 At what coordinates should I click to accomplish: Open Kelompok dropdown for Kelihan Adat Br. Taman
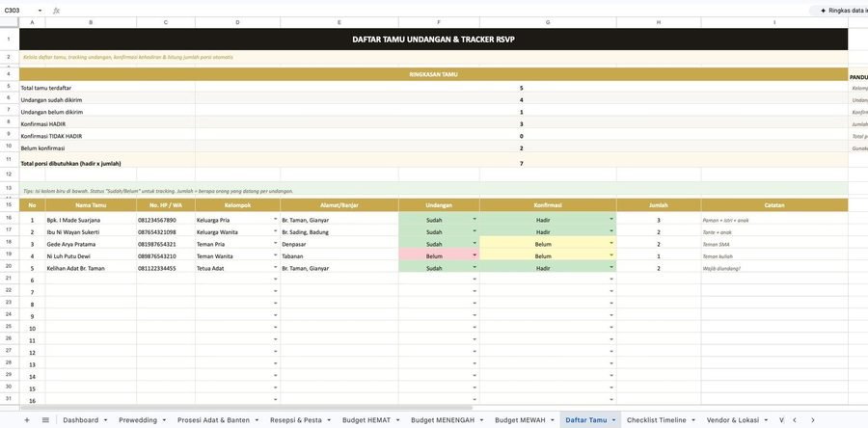point(276,268)
